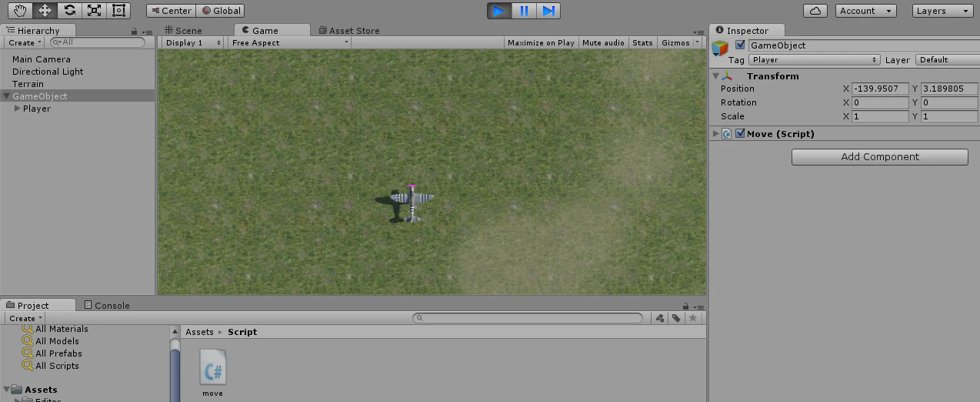
Task: Click the save search star icon
Action: [x=693, y=318]
